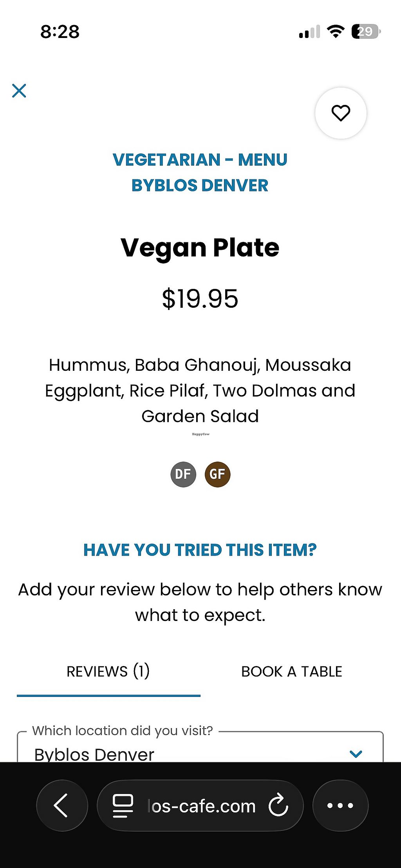Tap the os-cafe.com address text

click(202, 806)
